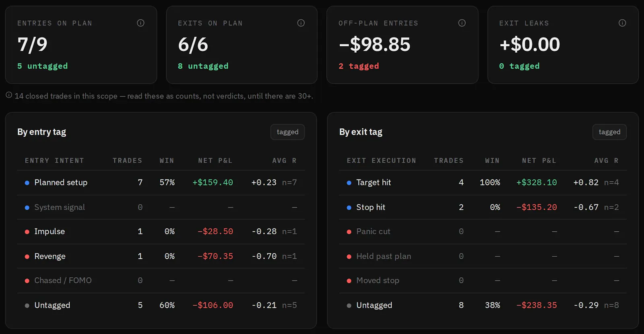Viewport: 644px width, 334px height.
Task: Click the 8 untagged link under Exits
Action: click(203, 66)
